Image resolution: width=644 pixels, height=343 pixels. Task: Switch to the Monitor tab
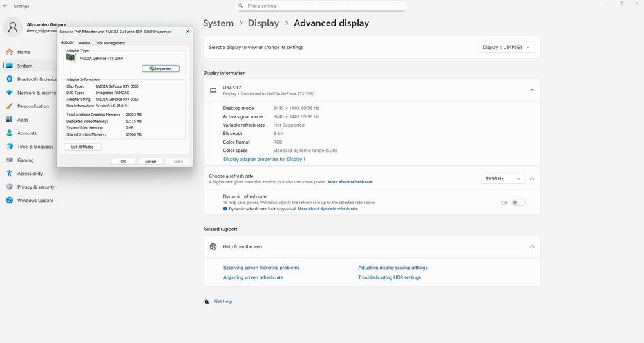tap(84, 43)
